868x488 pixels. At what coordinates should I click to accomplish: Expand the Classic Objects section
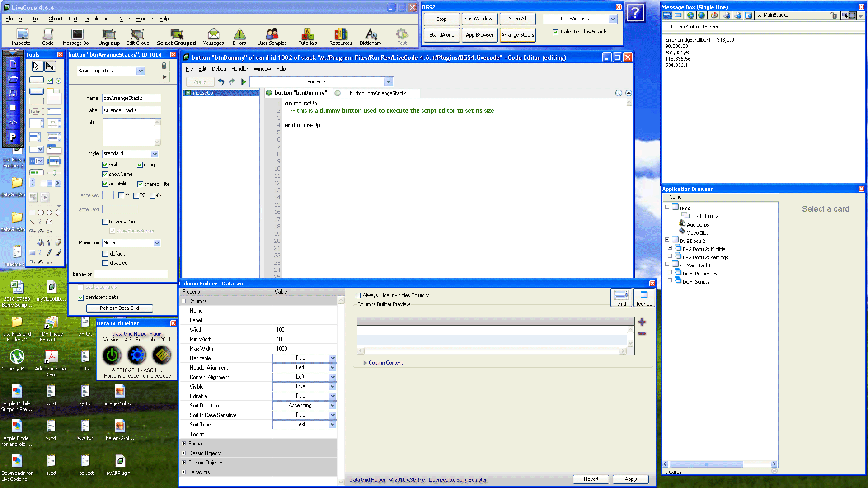coord(184,453)
